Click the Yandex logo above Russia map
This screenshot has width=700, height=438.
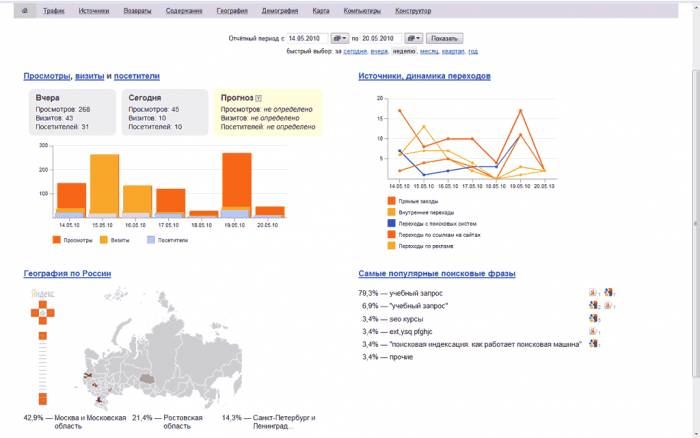click(x=42, y=293)
